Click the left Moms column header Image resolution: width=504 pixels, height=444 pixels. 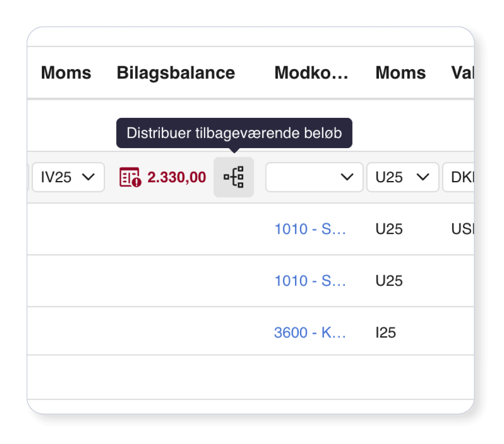[x=66, y=73]
